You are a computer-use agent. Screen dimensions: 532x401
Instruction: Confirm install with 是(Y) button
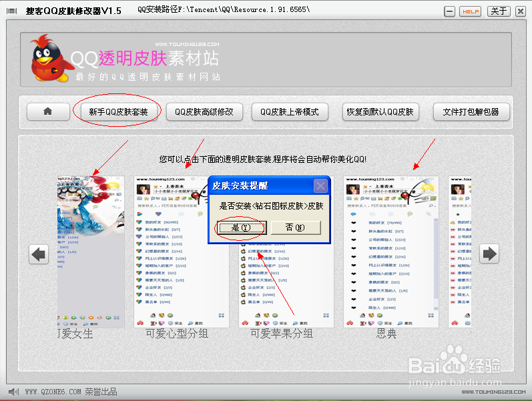coord(242,228)
